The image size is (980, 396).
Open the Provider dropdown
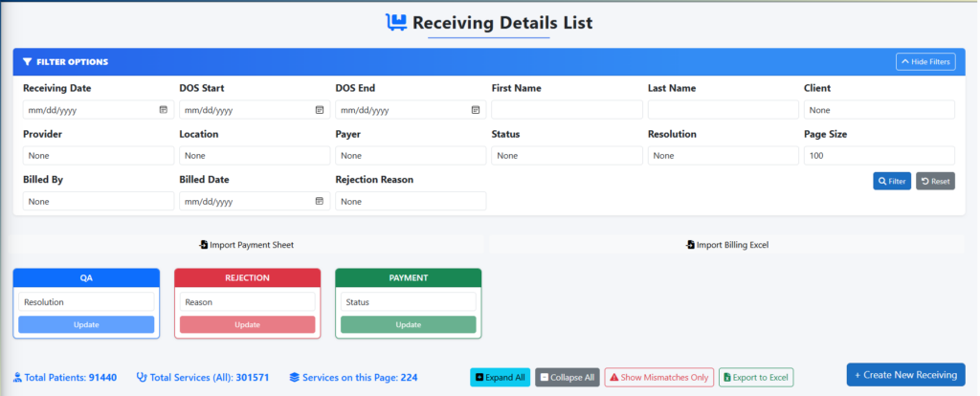(98, 156)
